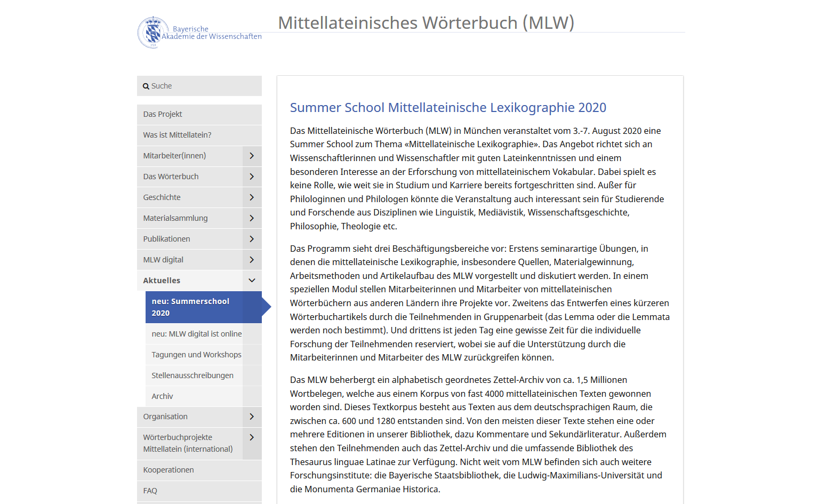This screenshot has height=504, width=818.
Task: Open the FAQ menu item
Action: 199,491
